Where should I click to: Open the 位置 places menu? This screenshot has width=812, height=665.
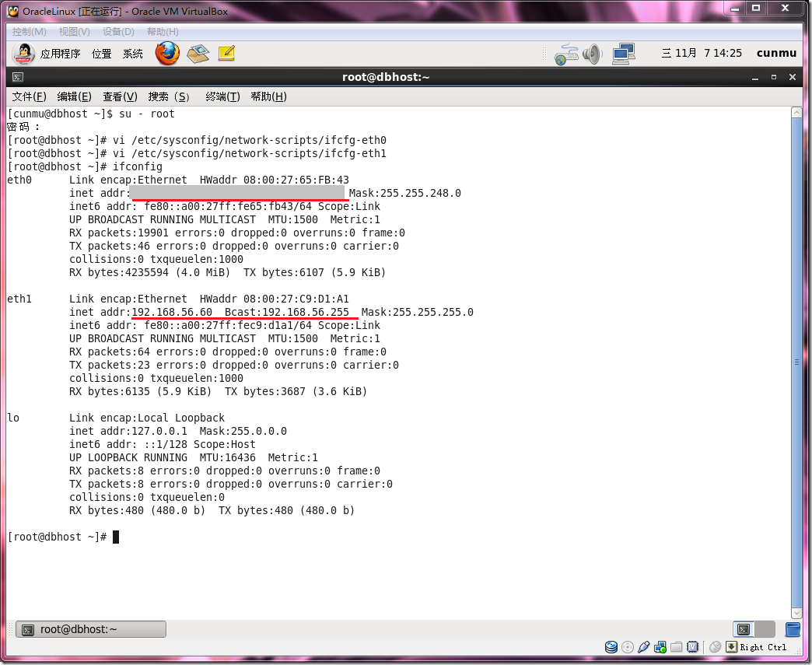click(x=101, y=54)
